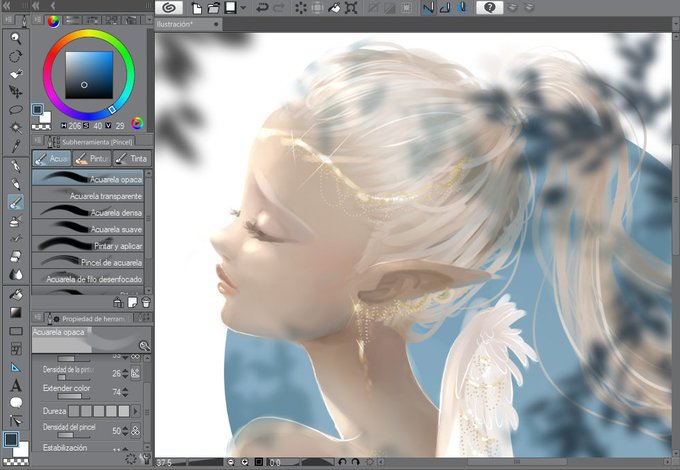
Task: Toggle HSV color space icon beside values
Action: (x=137, y=124)
